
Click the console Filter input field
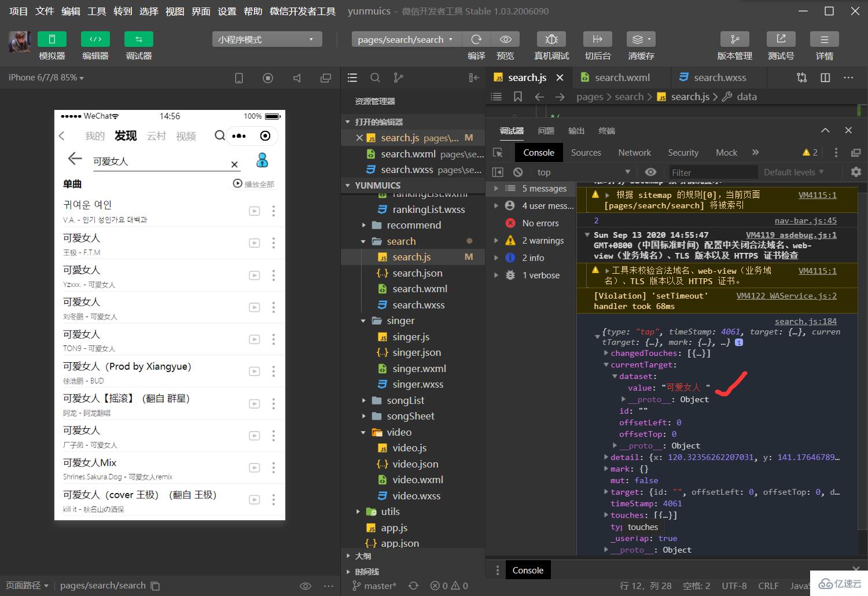713,172
